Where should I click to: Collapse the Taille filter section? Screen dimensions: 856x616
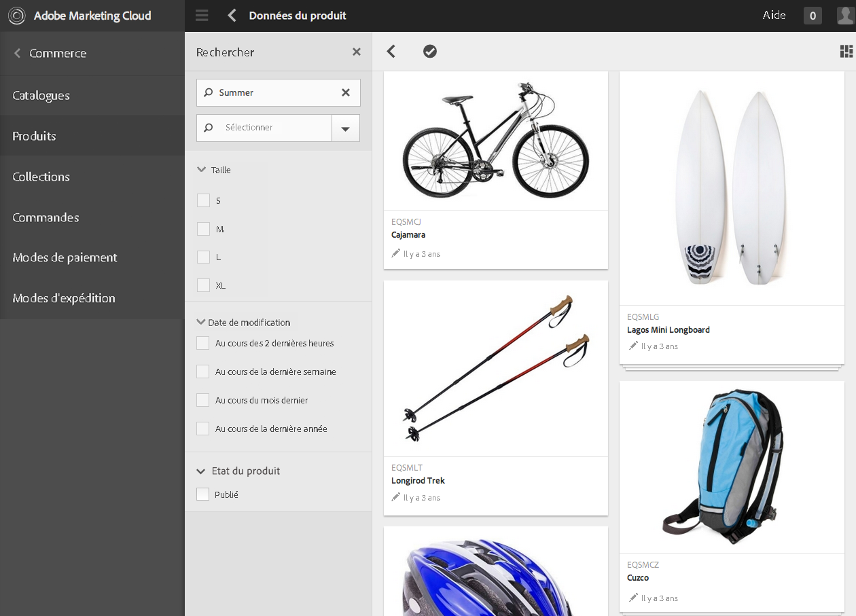point(201,169)
